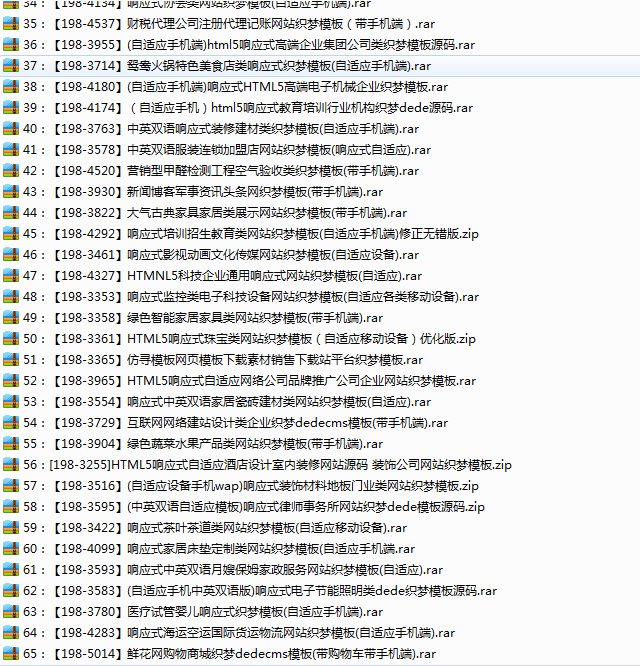
Task: Click the archive icon of row 58
Action: pyautogui.click(x=11, y=507)
